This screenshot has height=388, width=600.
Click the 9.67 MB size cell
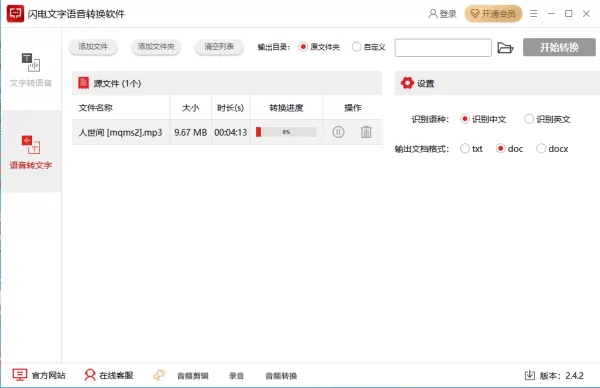[191, 132]
